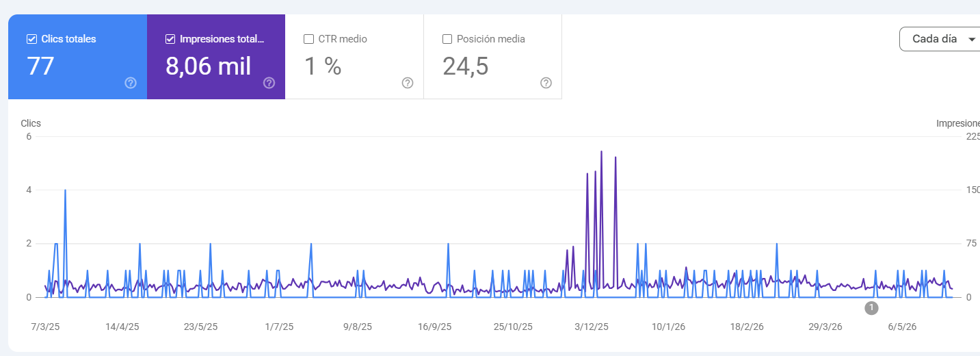Click the 8,06 mil impressions value

click(x=208, y=66)
